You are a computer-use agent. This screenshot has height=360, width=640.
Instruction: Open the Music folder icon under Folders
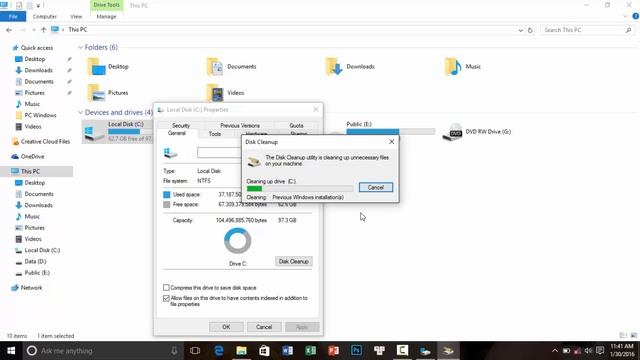point(453,67)
